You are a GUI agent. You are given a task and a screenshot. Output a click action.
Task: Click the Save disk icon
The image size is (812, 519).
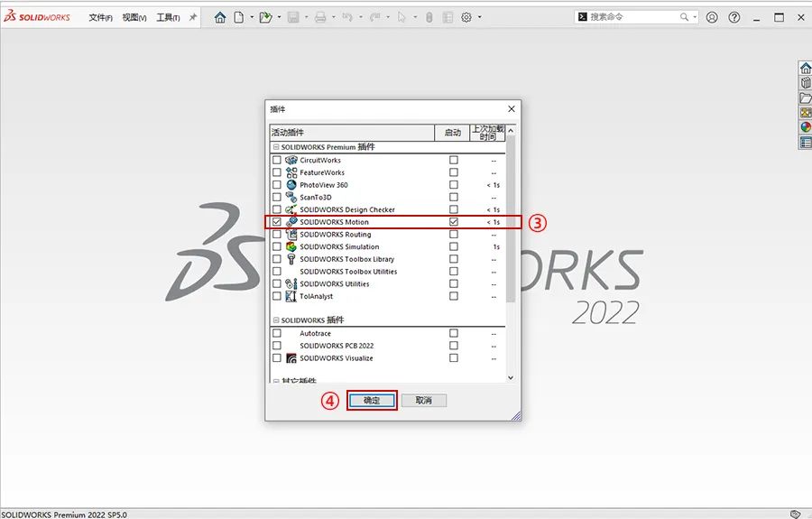[x=293, y=18]
